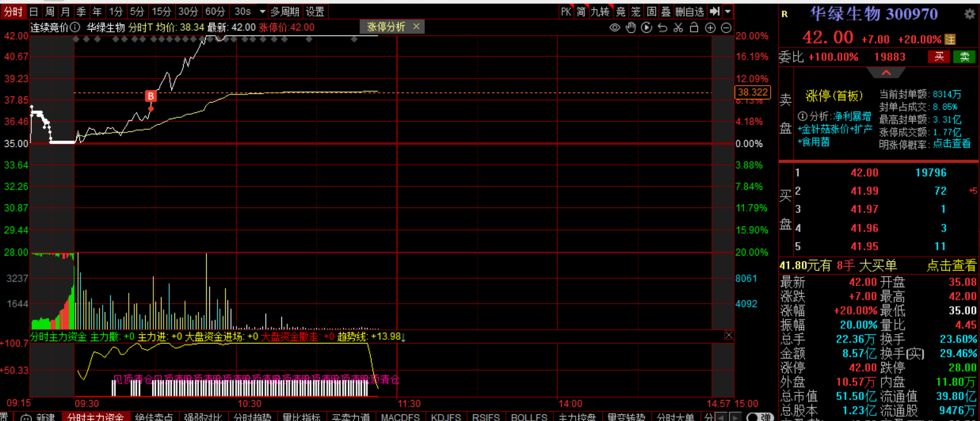Image resolution: width=980 pixels, height=421 pixels.
Task: Close the 涨停分析 tab
Action: click(416, 27)
